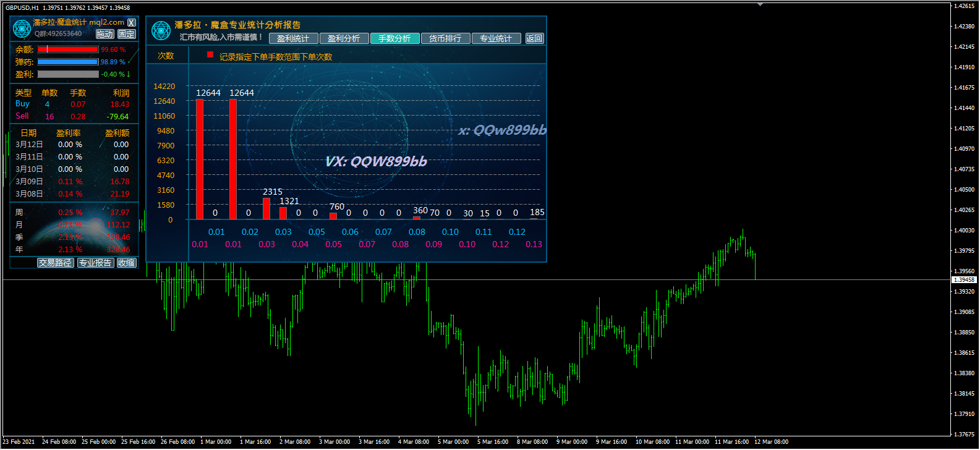Click the monthly profit amount 112.12
This screenshot has width=980, height=450.
[x=118, y=225]
